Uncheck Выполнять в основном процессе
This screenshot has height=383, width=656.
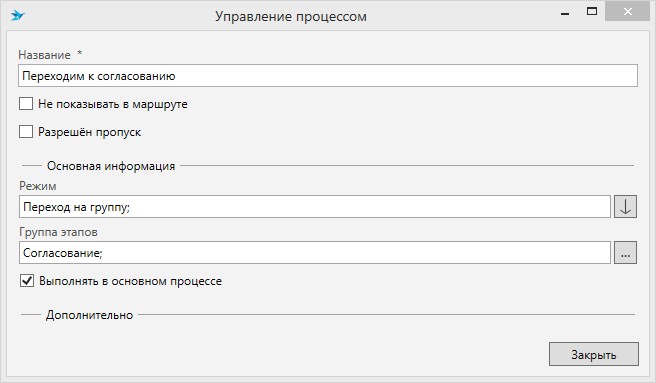coord(27,280)
